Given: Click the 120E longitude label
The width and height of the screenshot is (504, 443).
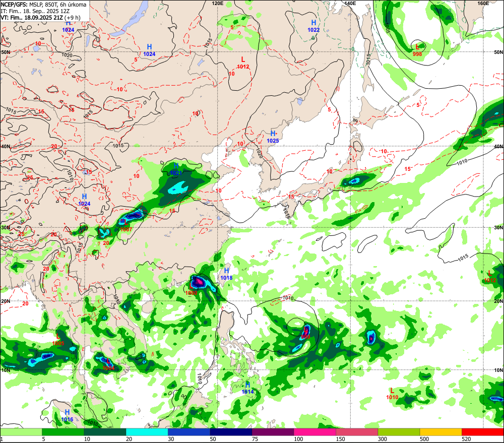Looking at the screenshot, I should pos(218,3).
